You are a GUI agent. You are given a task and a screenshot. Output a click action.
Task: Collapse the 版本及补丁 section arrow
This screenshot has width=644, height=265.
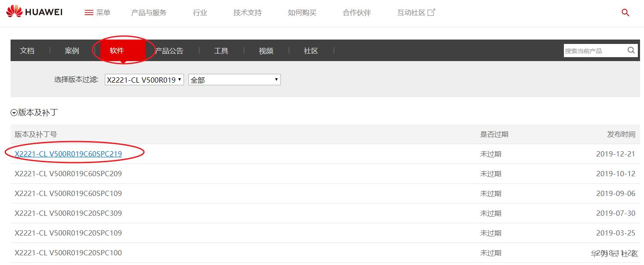point(14,113)
